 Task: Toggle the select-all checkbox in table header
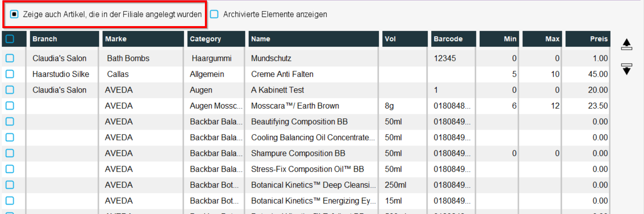coord(10,39)
